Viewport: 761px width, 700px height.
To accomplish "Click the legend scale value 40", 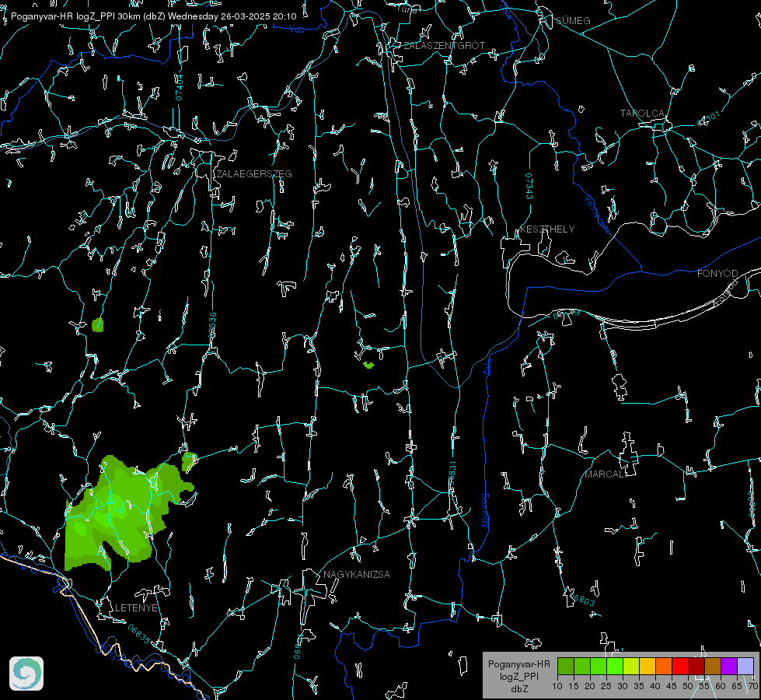I will point(655,687).
